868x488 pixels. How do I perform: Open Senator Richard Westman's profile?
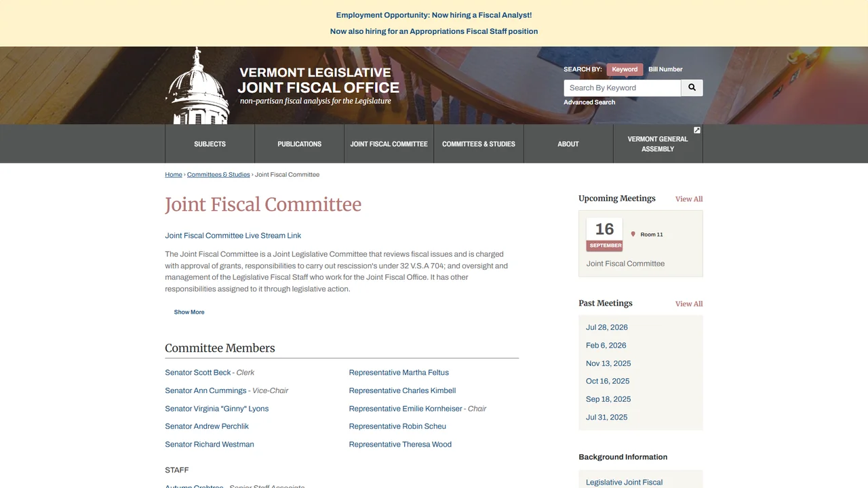click(210, 445)
